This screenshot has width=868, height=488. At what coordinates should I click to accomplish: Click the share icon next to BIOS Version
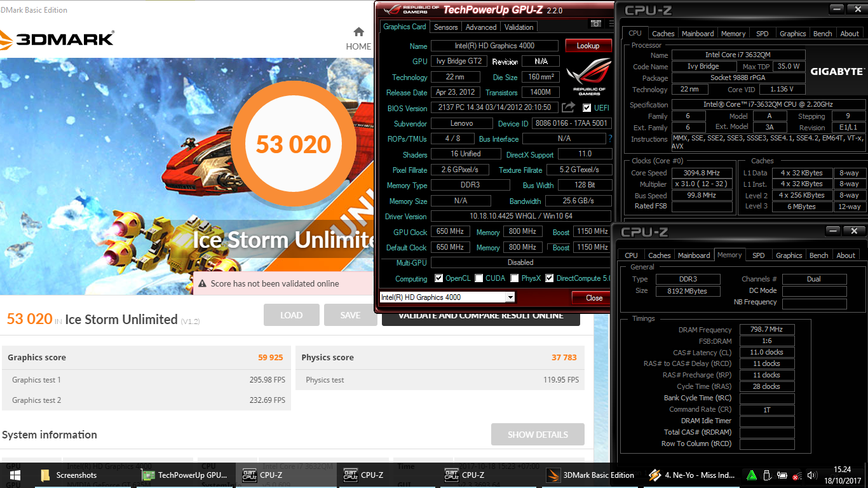coord(569,107)
